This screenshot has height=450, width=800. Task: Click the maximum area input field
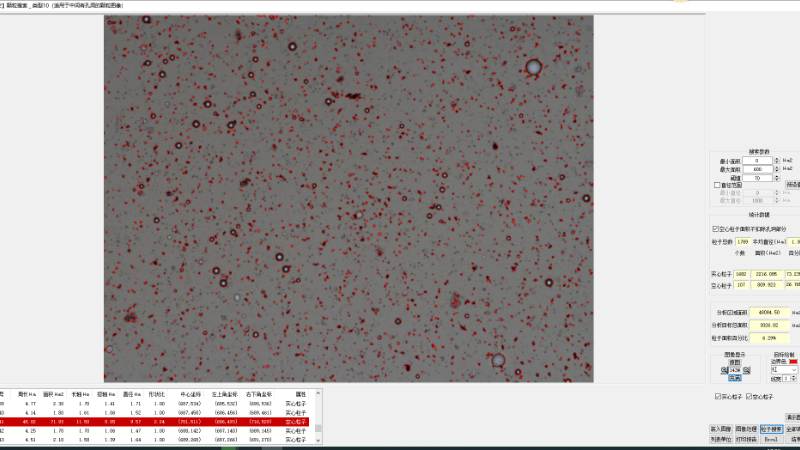tap(759, 168)
